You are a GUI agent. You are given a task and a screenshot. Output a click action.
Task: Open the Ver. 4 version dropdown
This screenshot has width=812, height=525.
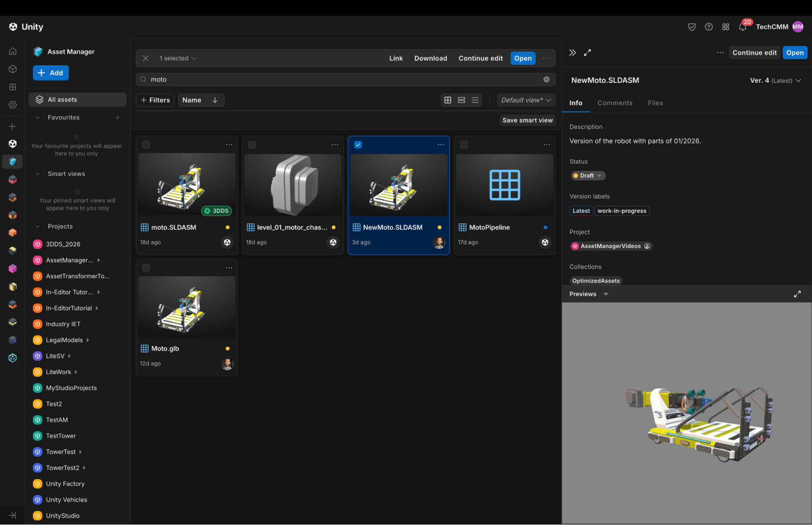[775, 80]
